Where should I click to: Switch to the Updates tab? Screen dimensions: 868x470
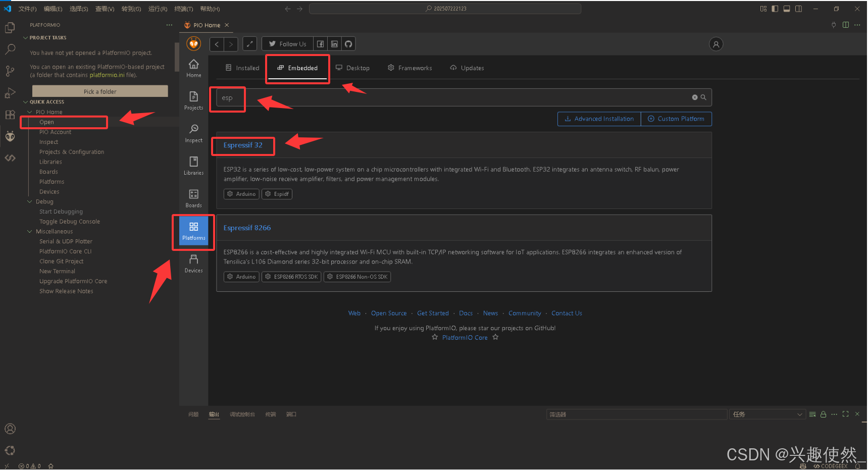467,68
